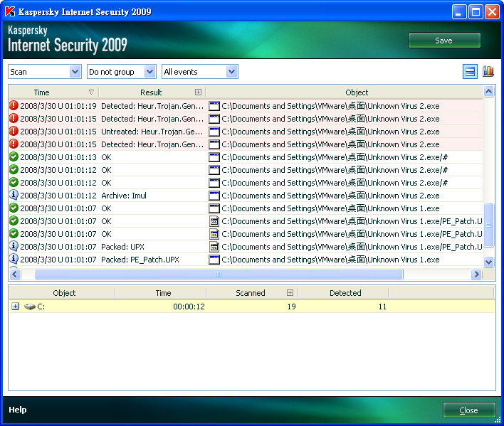Click Object column header in event list
This screenshot has width=504, height=426.
click(x=357, y=92)
